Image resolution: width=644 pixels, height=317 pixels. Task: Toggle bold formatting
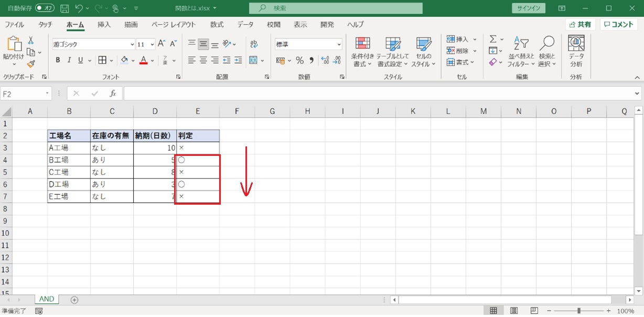[58, 60]
